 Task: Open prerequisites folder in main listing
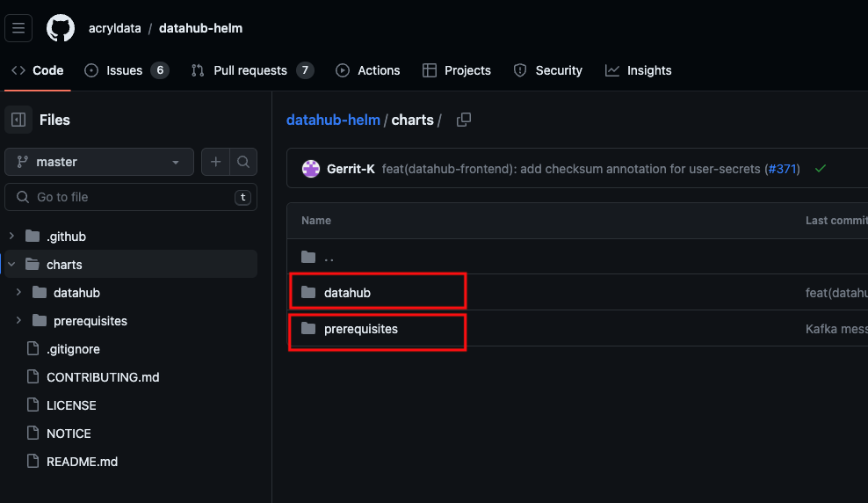(361, 329)
